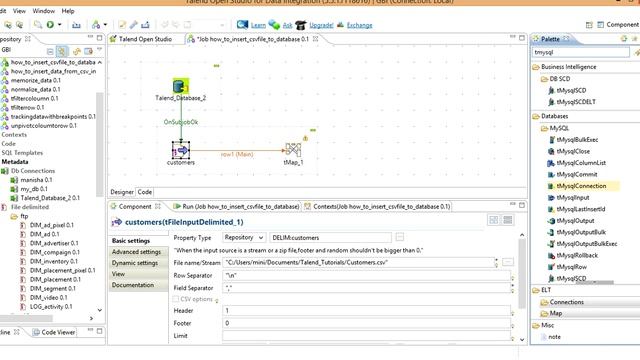The height and width of the screenshot is (360, 640).
Task: Select the customers file input component icon
Action: coord(180,150)
